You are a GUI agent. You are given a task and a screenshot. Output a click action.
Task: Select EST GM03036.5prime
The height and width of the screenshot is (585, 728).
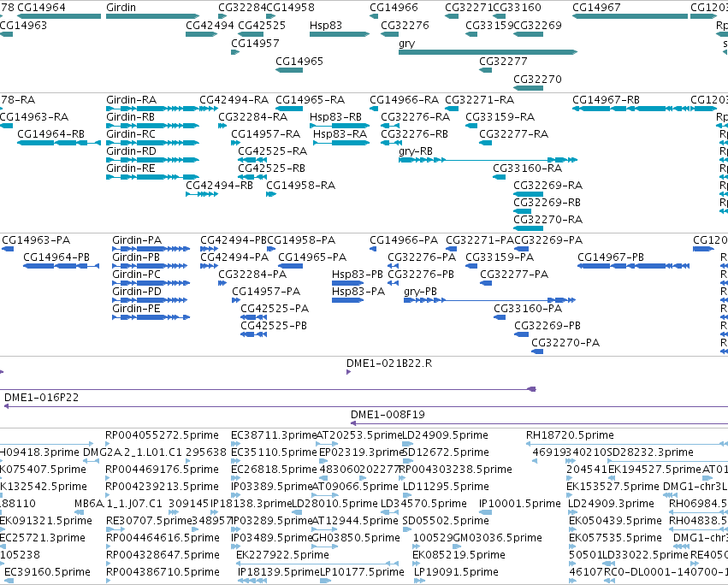tap(497, 538)
